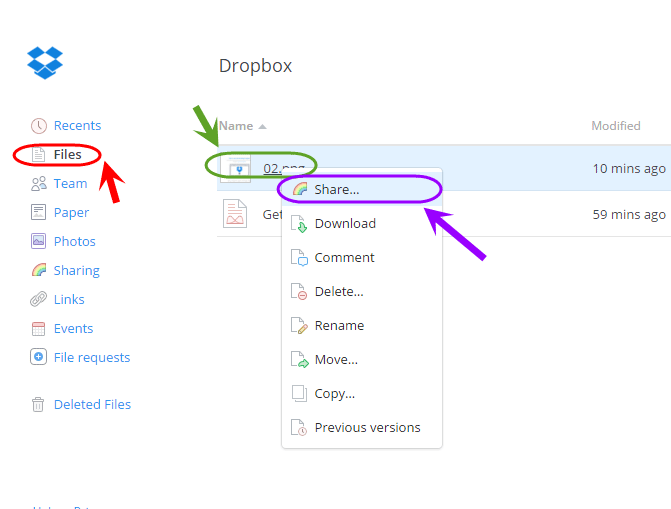Click the Modified column header
The image size is (671, 509).
point(616,126)
